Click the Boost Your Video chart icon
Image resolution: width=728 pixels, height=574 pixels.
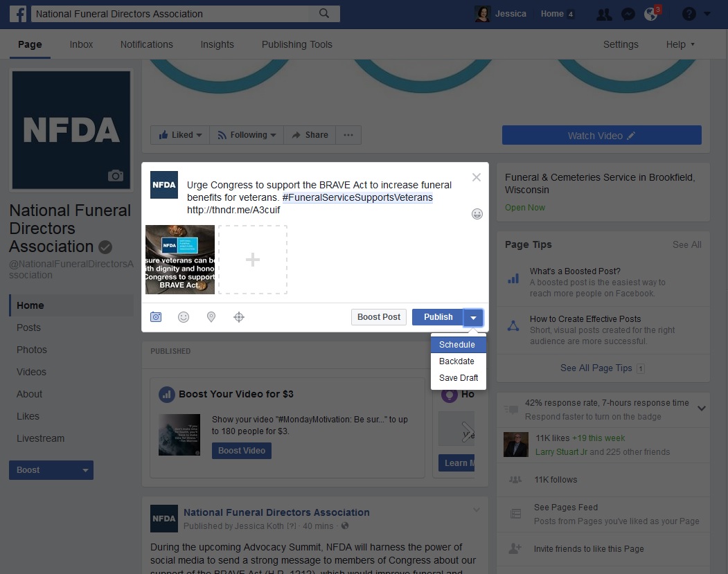(x=167, y=395)
